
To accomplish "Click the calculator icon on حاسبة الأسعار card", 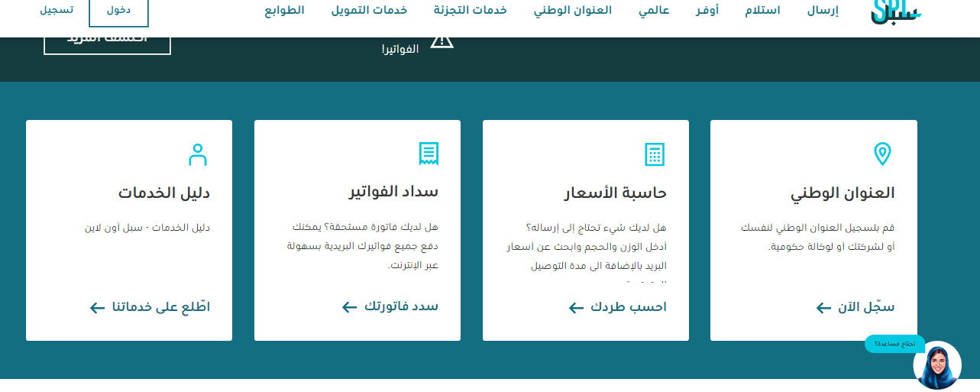I will [x=654, y=154].
